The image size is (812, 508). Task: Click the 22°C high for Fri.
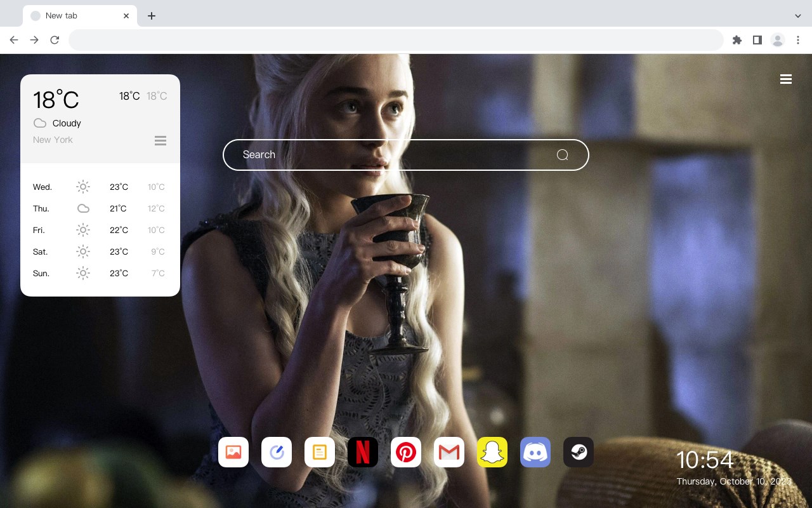(119, 230)
